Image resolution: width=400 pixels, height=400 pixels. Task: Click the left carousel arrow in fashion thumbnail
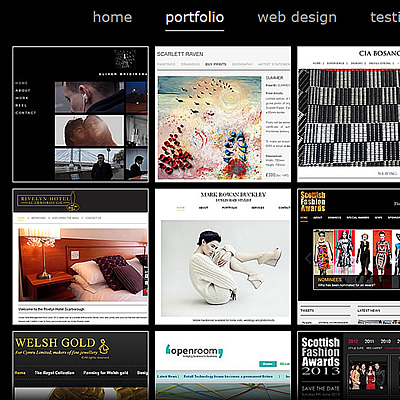[308, 258]
